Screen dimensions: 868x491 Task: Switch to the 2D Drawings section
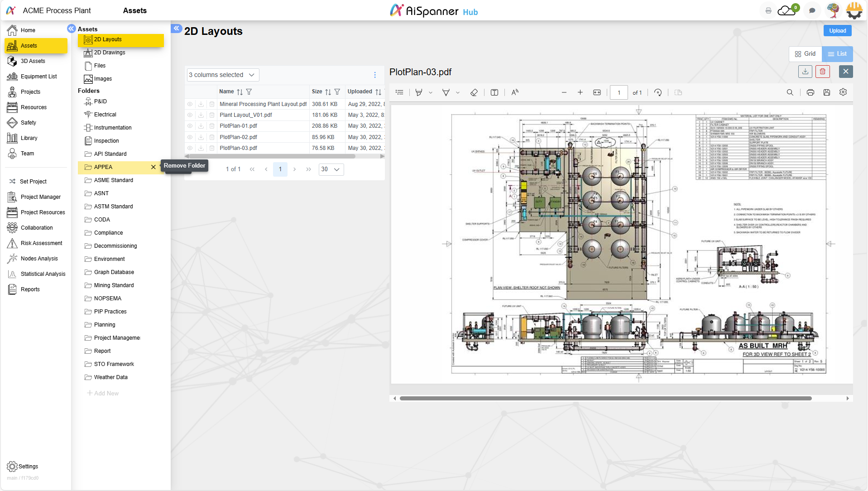tap(110, 52)
